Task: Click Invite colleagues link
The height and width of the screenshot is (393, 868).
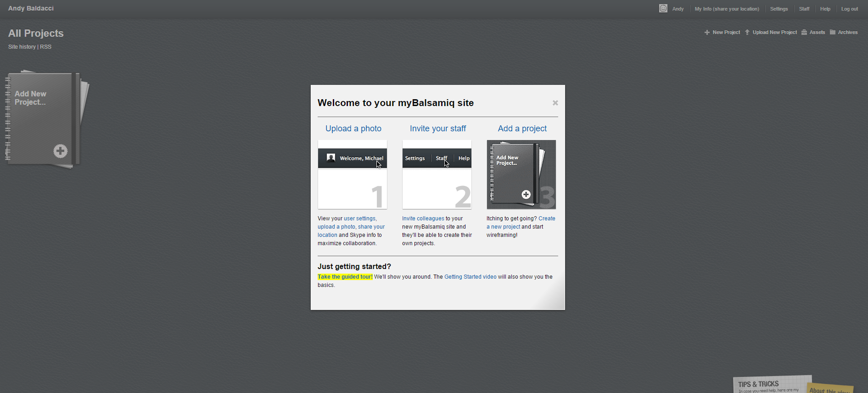Action: pyautogui.click(x=423, y=219)
